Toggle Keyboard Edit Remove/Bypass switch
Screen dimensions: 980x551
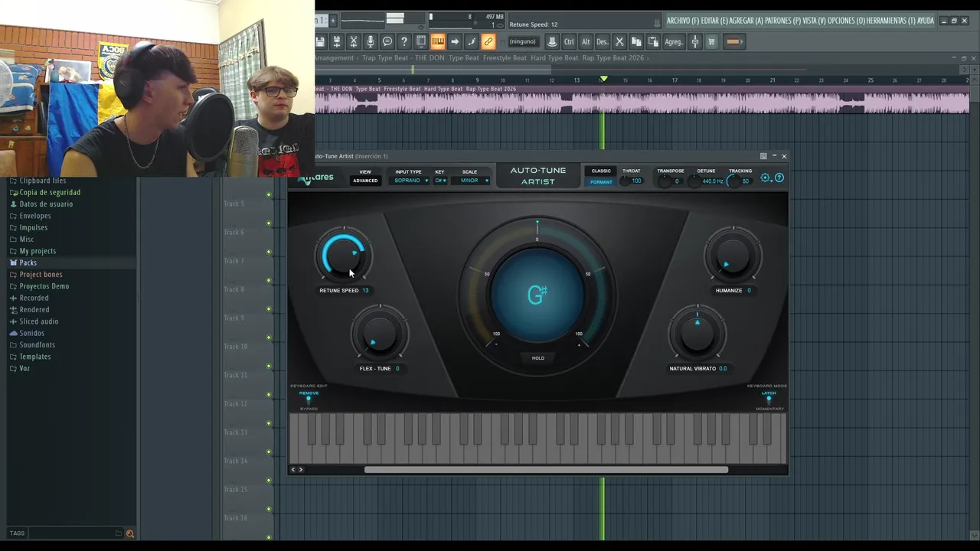point(309,400)
